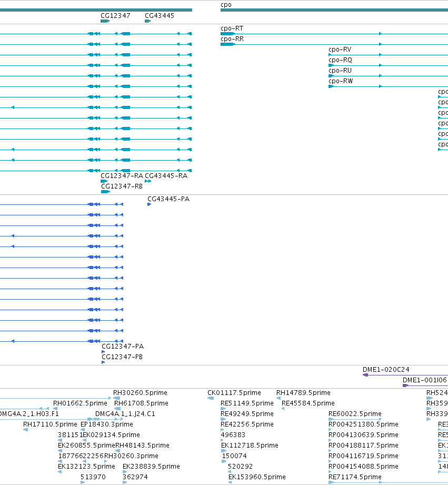448x485 pixels.
Task: Click the thick exon block of cpo-RR
Action: 227,44
